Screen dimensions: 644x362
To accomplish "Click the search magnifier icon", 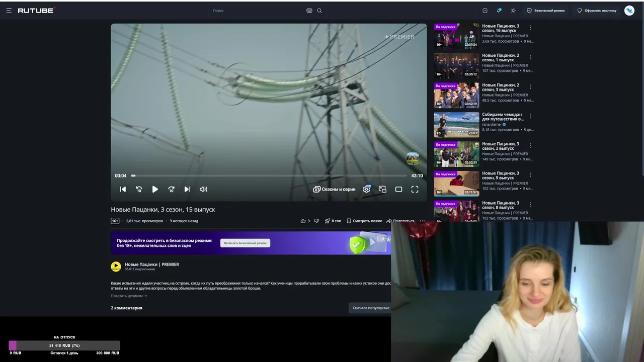I will 319,11.
